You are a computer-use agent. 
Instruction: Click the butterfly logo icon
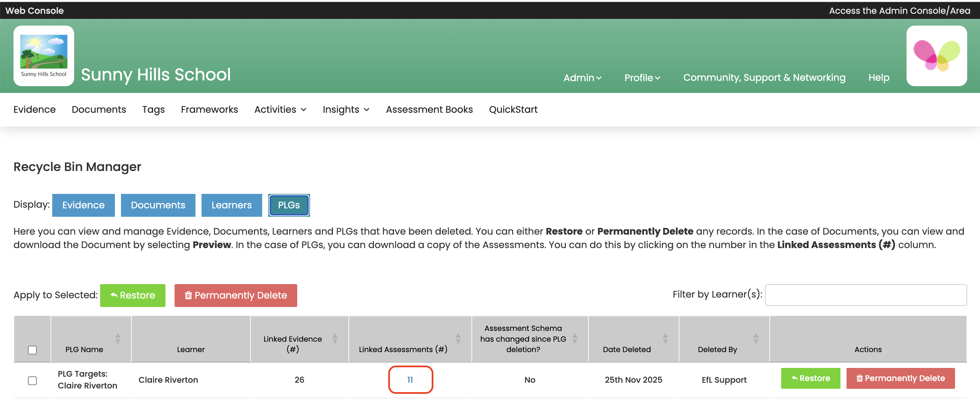(936, 56)
